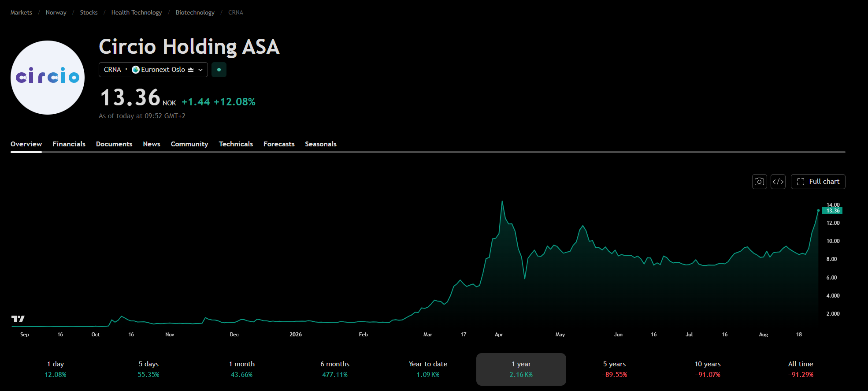Open the Community tab
Screen dimensions: 868x391
click(x=189, y=144)
